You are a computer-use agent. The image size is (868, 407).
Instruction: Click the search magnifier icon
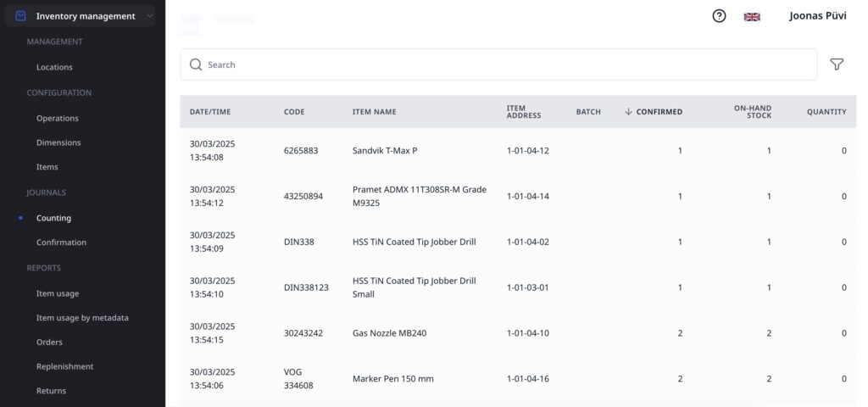click(x=196, y=64)
